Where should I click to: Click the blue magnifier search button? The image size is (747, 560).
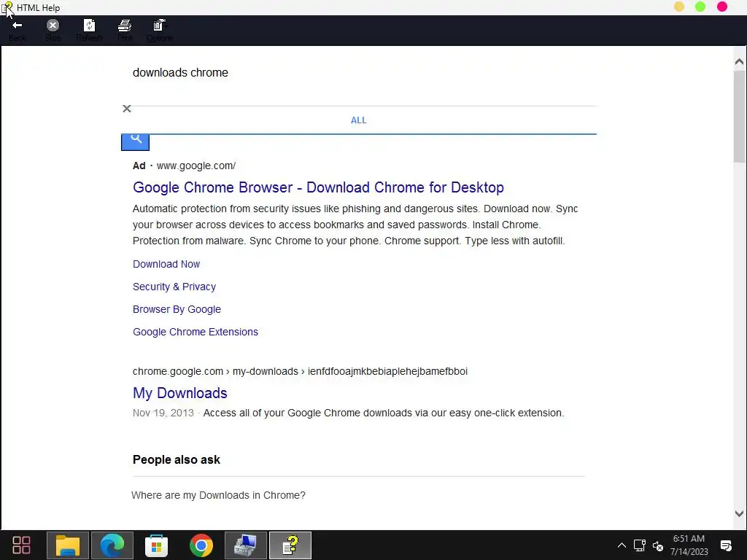click(x=135, y=142)
